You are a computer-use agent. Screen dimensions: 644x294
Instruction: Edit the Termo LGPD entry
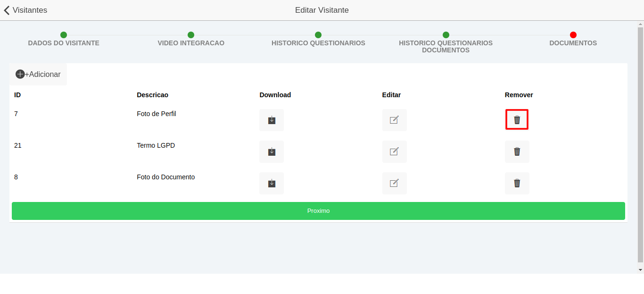[394, 151]
